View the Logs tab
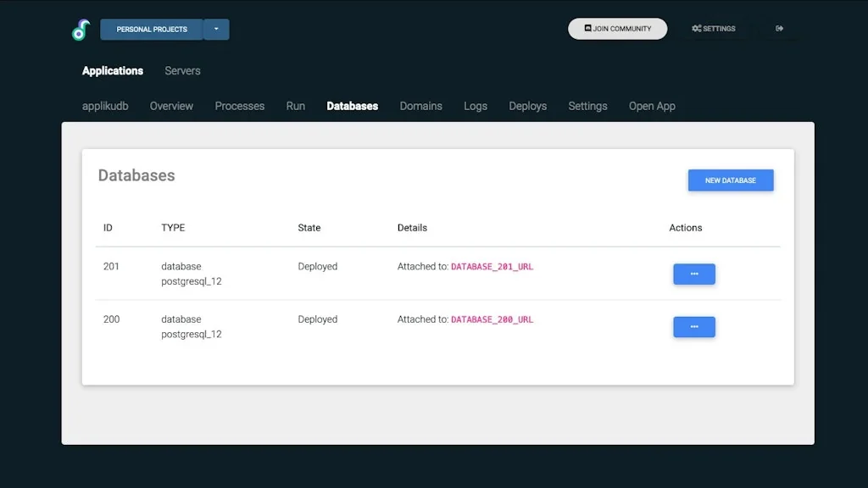Viewport: 868px width, 488px height. [x=475, y=106]
